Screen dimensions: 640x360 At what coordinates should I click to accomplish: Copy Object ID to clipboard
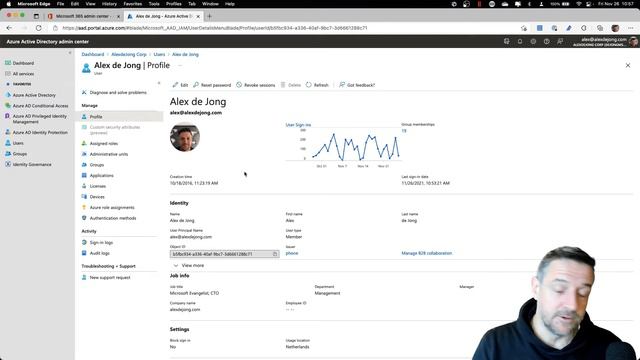click(x=275, y=254)
